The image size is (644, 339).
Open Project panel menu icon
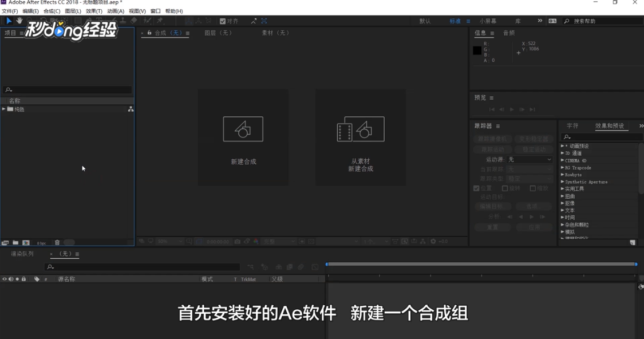[x=21, y=33]
